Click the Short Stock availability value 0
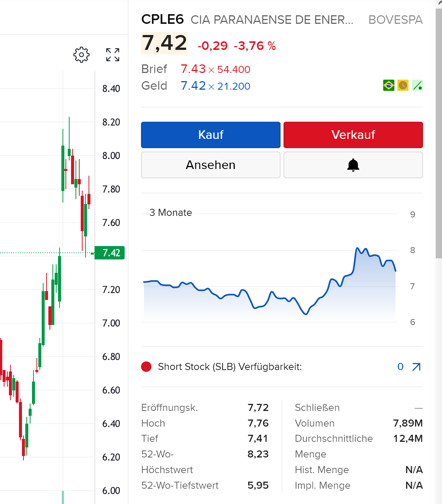This screenshot has width=442, height=504. (x=400, y=367)
